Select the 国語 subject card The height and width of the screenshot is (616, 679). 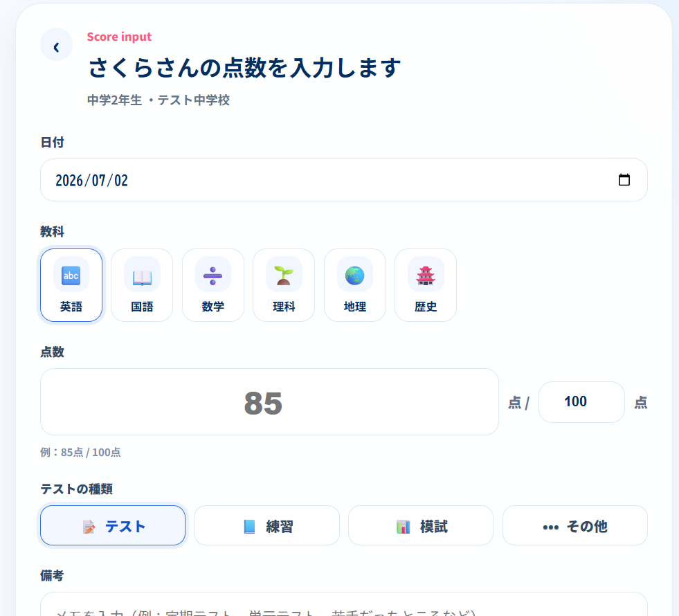142,285
